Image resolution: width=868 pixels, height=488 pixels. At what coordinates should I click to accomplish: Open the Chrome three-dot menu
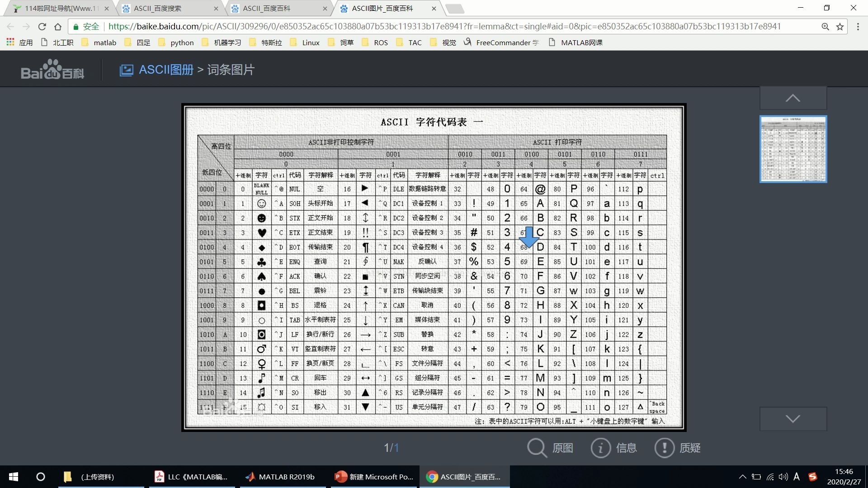pyautogui.click(x=858, y=26)
